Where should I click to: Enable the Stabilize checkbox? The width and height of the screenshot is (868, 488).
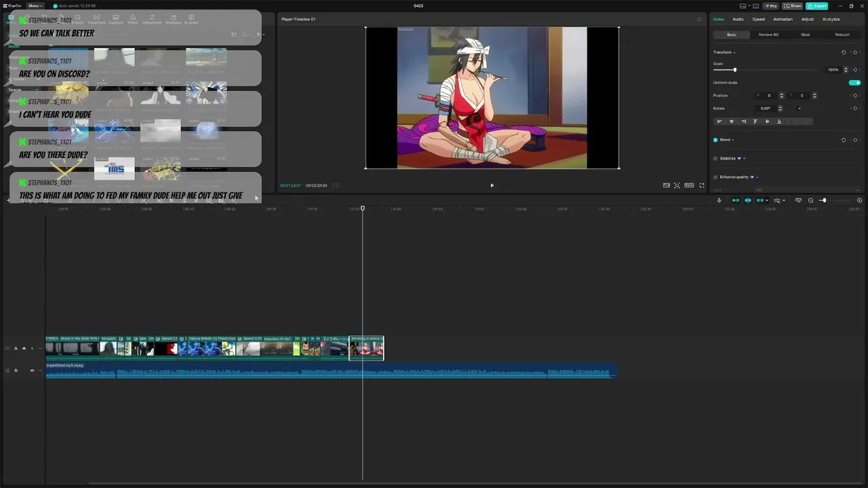point(715,159)
